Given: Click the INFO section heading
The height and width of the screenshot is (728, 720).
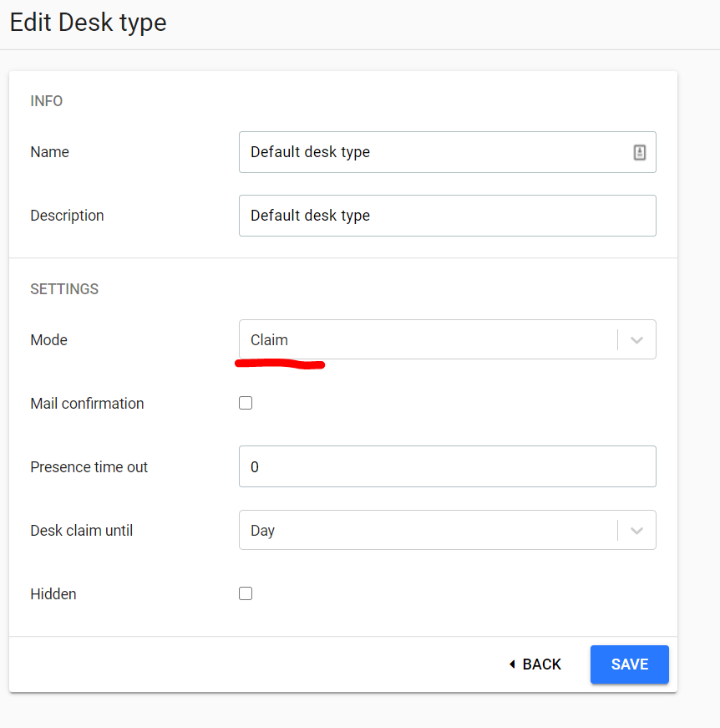Looking at the screenshot, I should 47,101.
